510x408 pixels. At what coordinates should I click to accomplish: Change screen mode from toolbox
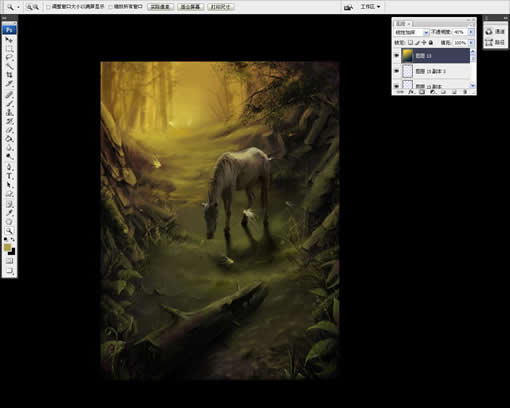point(9,270)
